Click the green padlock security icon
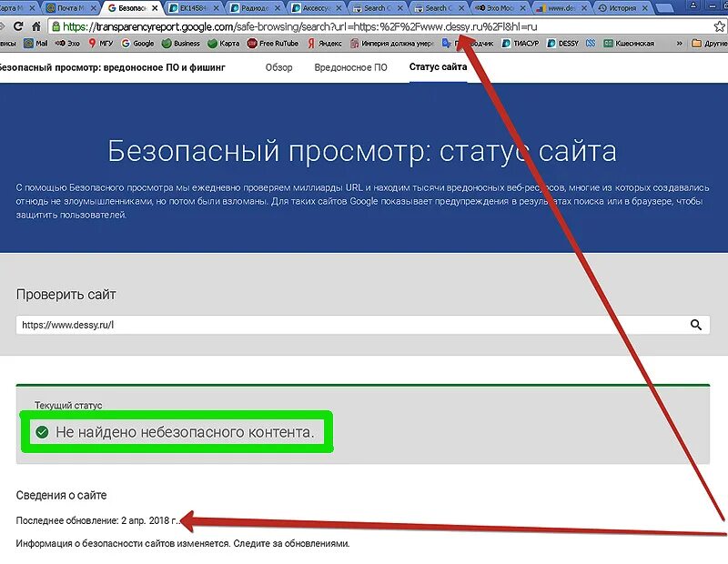Viewport: 728px width, 564px height. [x=56, y=26]
